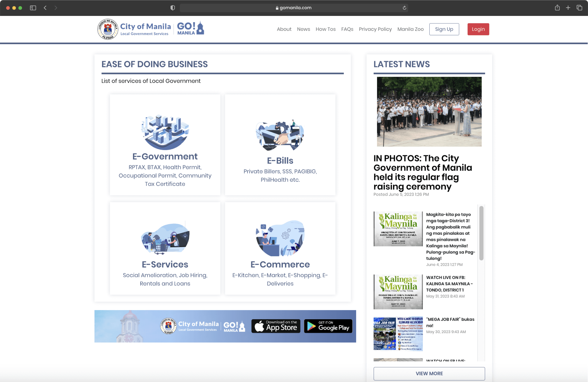
Task: Open the Manila Zoo menu item
Action: tap(410, 29)
